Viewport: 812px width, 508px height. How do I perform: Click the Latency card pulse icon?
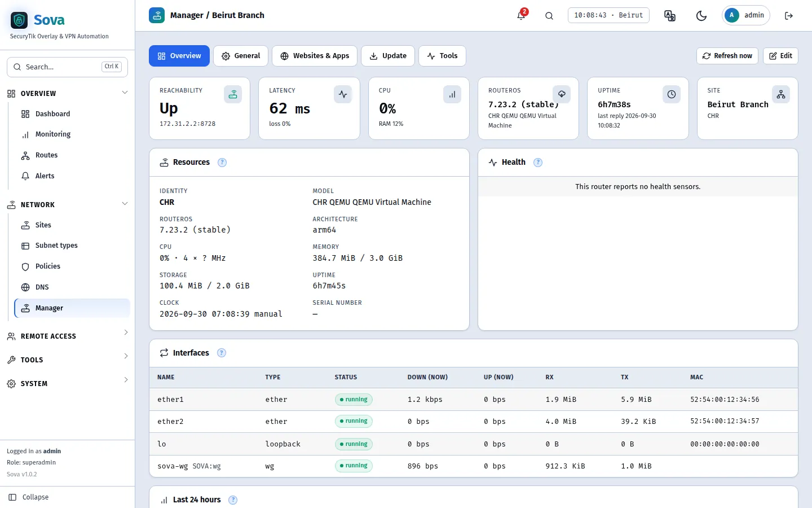[x=343, y=94]
